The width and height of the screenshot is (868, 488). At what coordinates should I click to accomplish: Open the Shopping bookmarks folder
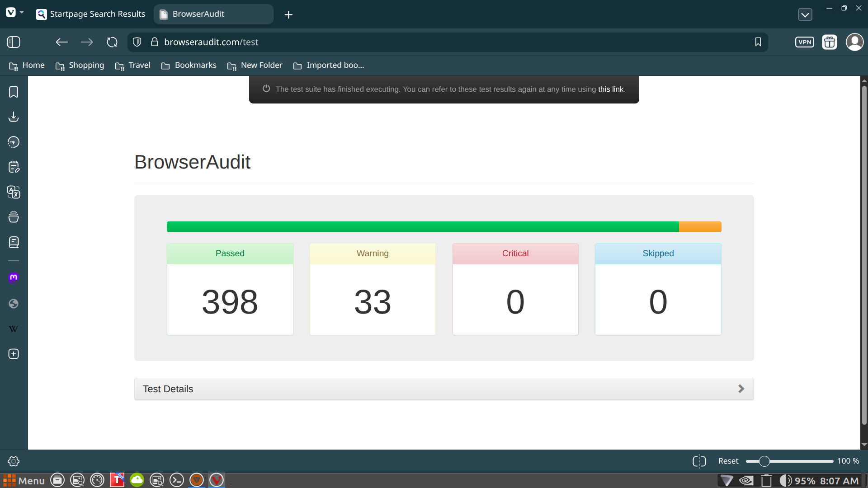tap(80, 66)
